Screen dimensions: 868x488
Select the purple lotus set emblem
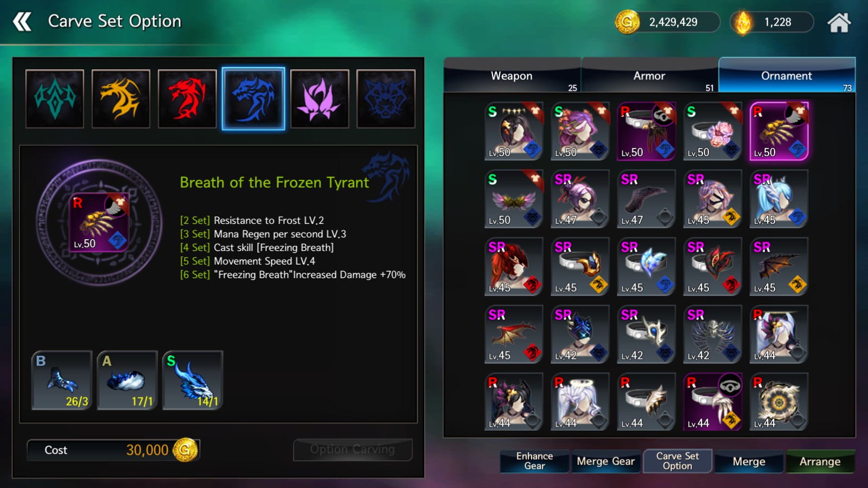point(320,99)
